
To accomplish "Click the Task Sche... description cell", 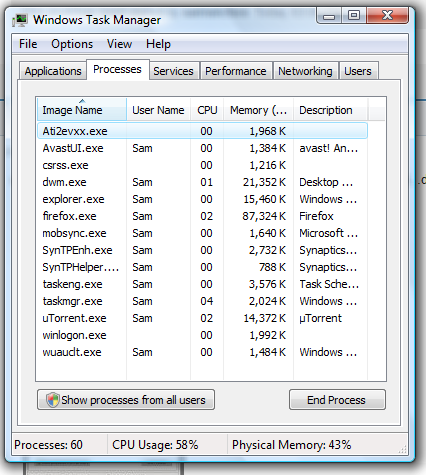I will [329, 284].
